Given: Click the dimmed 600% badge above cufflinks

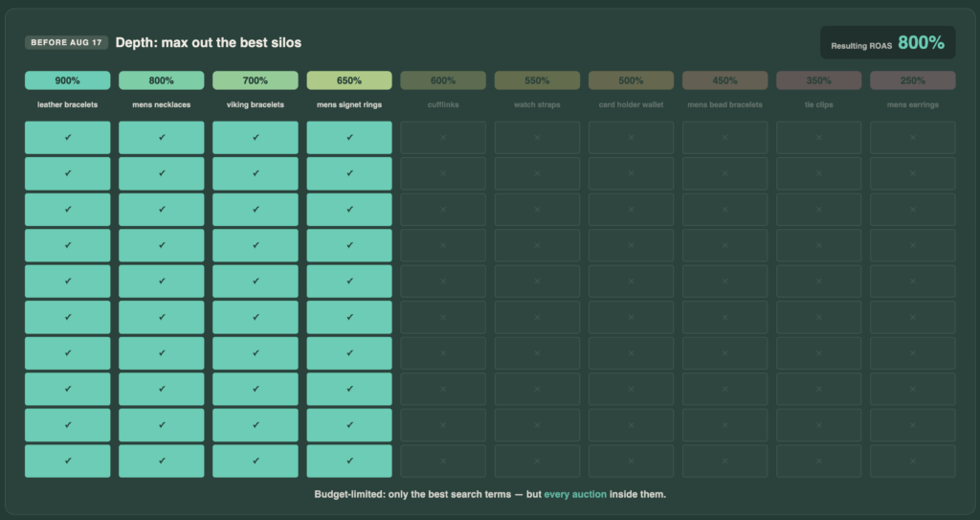Looking at the screenshot, I should (443, 80).
